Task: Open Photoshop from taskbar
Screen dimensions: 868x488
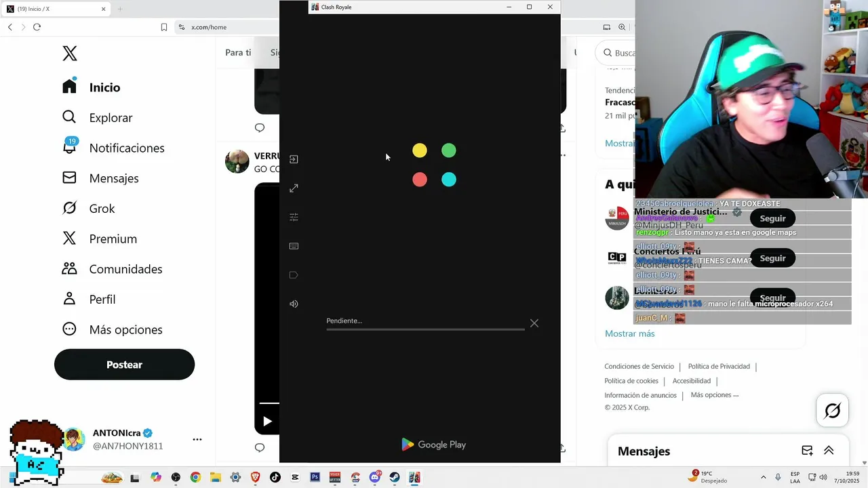Action: click(315, 478)
